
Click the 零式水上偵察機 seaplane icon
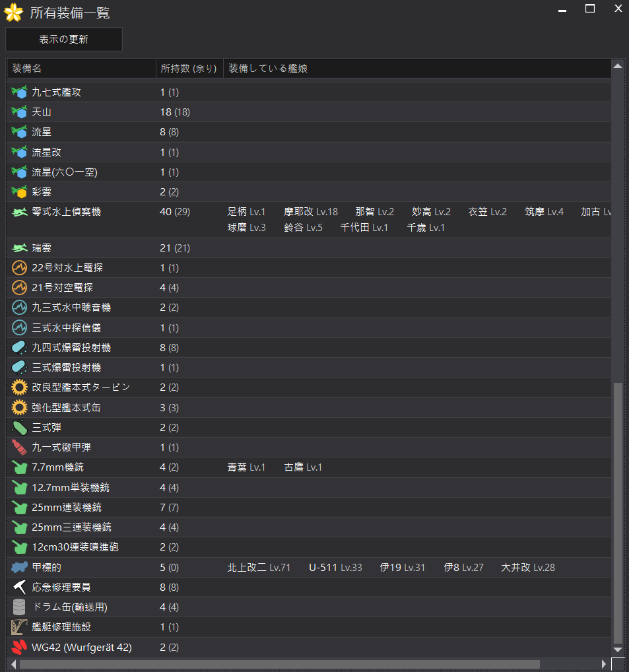19,212
